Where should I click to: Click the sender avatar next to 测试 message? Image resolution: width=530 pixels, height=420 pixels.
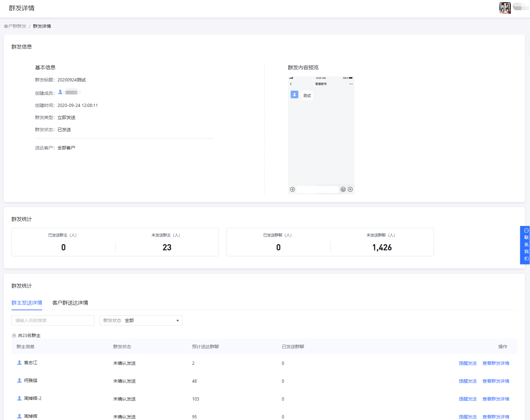pyautogui.click(x=295, y=94)
